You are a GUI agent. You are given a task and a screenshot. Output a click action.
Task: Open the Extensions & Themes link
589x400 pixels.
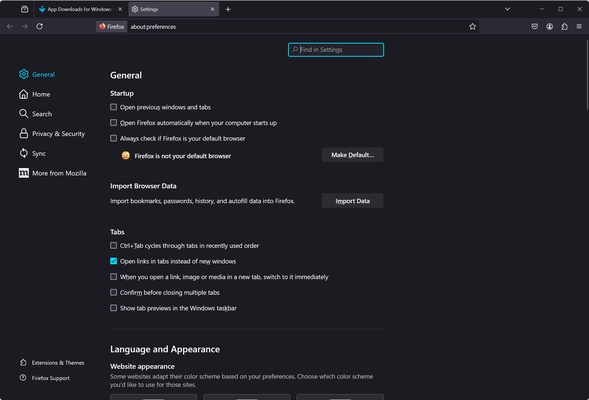click(52, 362)
